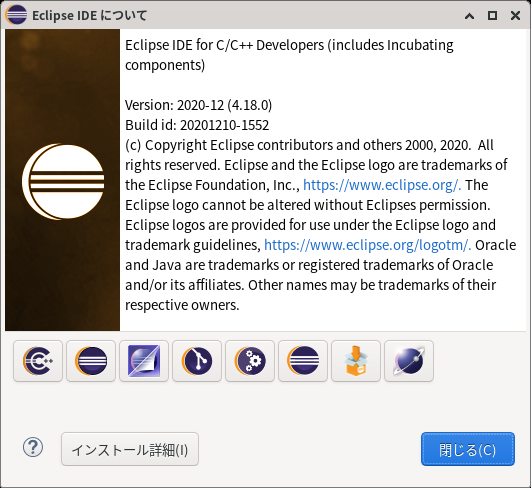This screenshot has width=531, height=488.
Task: Maximize the Eclipse IDE について dialog
Action: pos(492,16)
